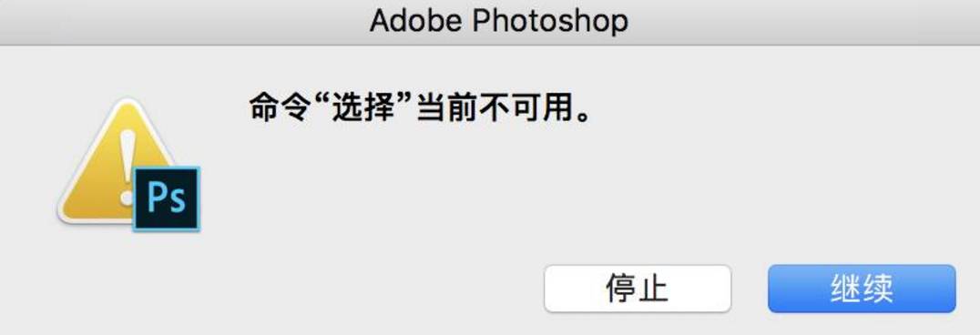This screenshot has width=980, height=335.
Task: Click the Adobe Photoshop title bar text
Action: [499, 21]
